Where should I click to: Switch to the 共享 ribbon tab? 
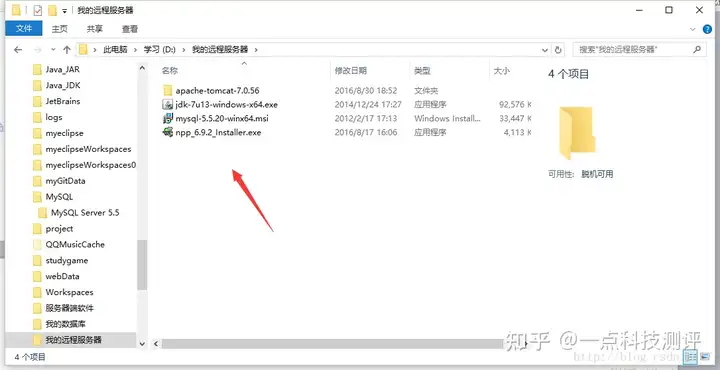[95, 29]
